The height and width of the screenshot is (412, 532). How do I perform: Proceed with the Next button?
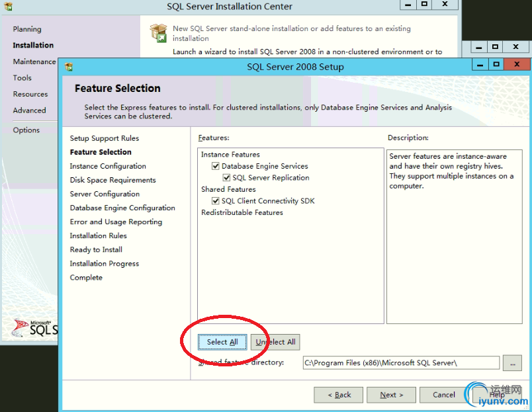pyautogui.click(x=392, y=395)
